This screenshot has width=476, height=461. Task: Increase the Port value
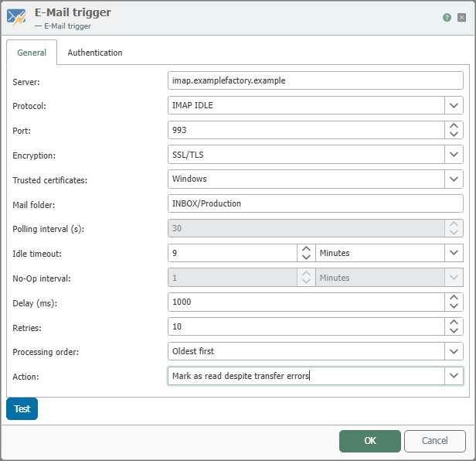point(454,126)
